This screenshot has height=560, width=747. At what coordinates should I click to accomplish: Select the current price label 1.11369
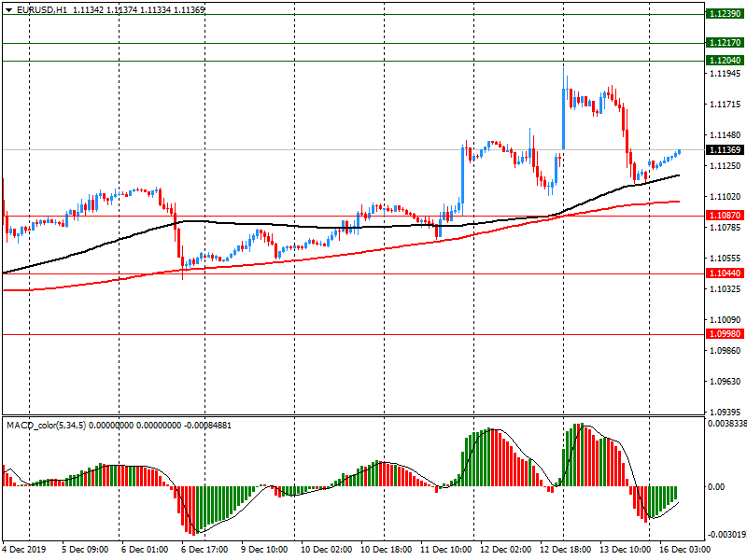(725, 150)
